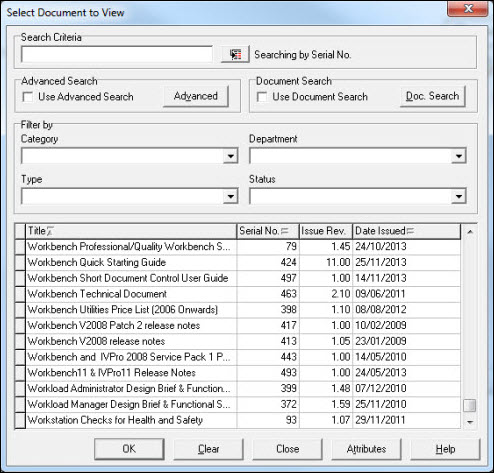Click the Serial No. column sort icon
The image size is (494, 473).
coord(285,231)
